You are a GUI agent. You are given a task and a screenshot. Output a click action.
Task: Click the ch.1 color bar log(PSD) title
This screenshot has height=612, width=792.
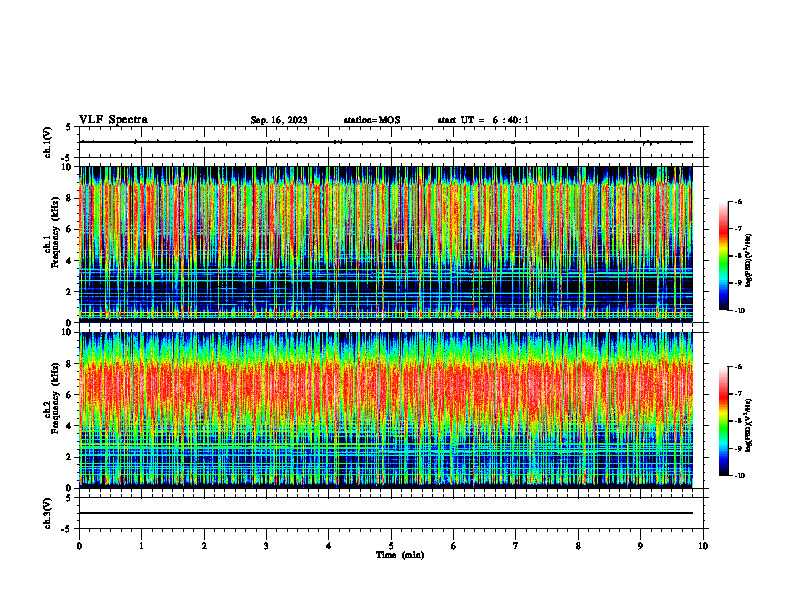[x=749, y=261]
